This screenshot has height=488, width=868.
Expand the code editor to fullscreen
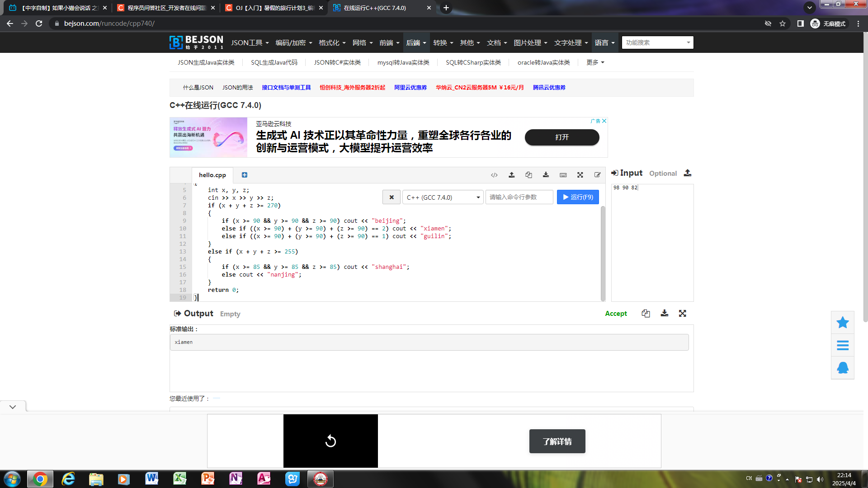click(x=580, y=175)
